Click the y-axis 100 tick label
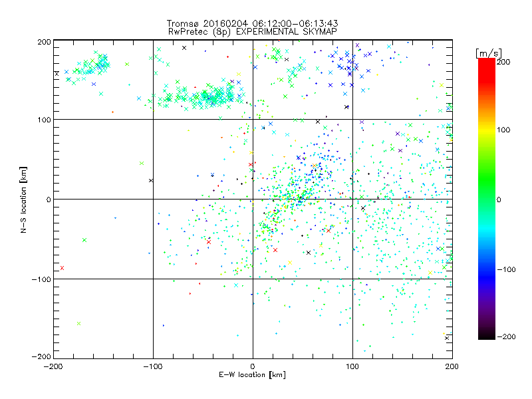Viewport: 532px width, 399px height. 44,120
